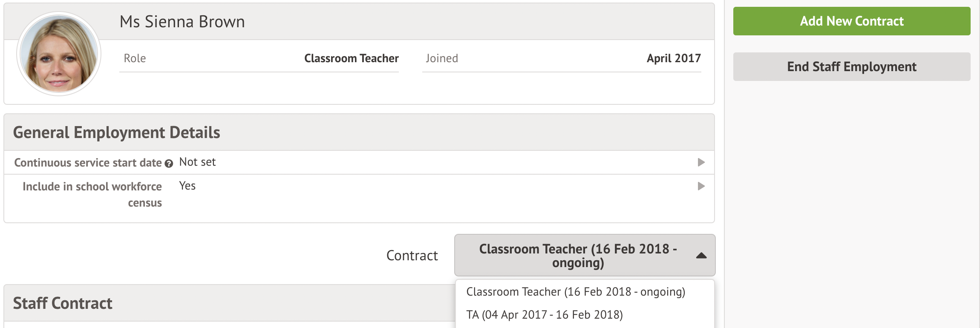Click the up-arrow caret on Contract dropdown

(701, 256)
